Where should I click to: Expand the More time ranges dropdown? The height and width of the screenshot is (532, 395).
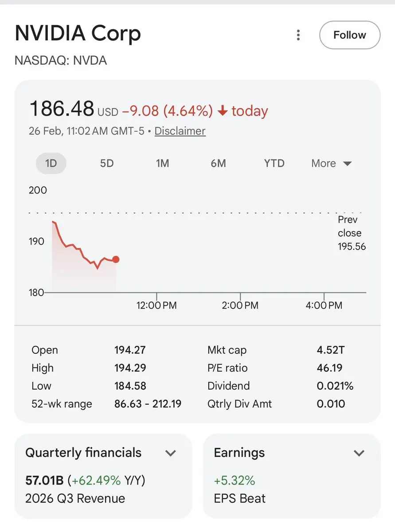tap(331, 164)
